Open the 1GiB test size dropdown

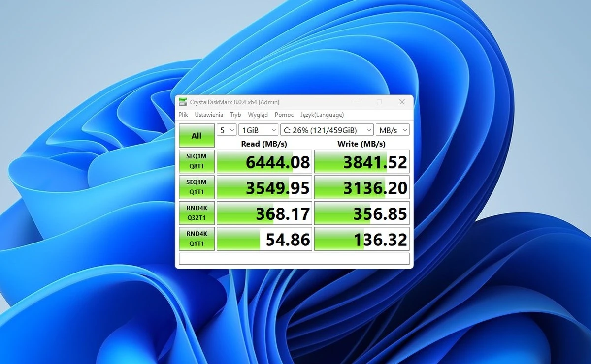coord(258,130)
